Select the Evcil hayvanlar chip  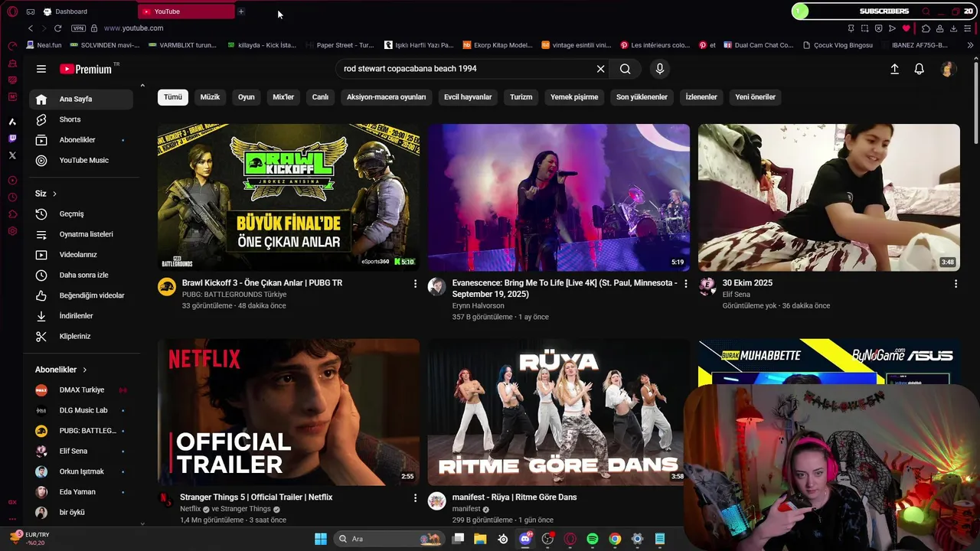468,97
